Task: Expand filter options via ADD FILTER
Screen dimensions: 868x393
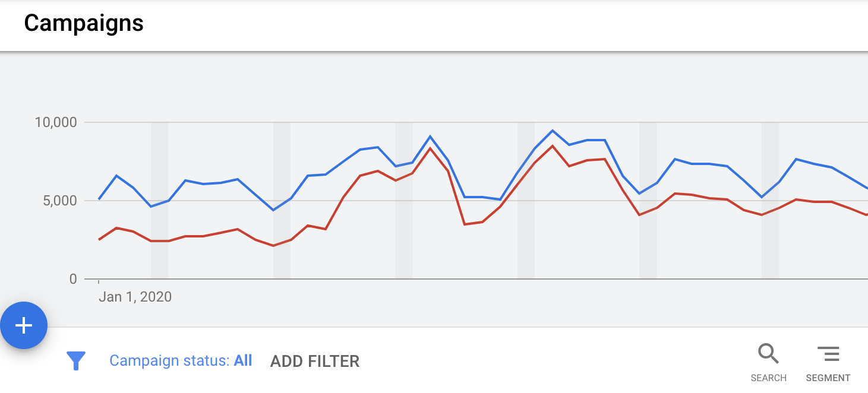Action: pyautogui.click(x=314, y=360)
